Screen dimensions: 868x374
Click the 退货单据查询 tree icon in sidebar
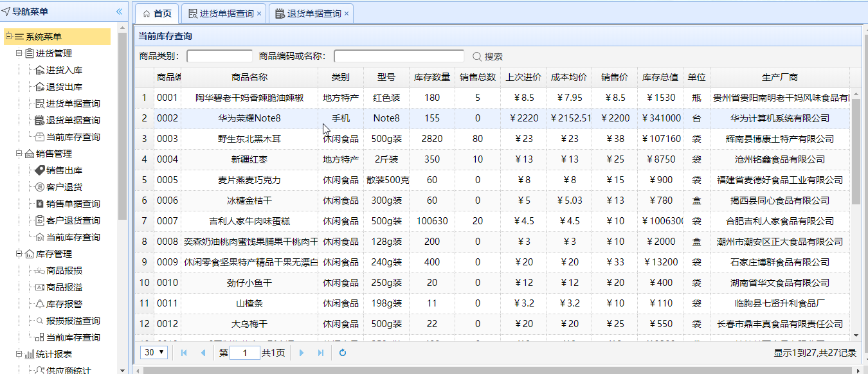point(40,120)
